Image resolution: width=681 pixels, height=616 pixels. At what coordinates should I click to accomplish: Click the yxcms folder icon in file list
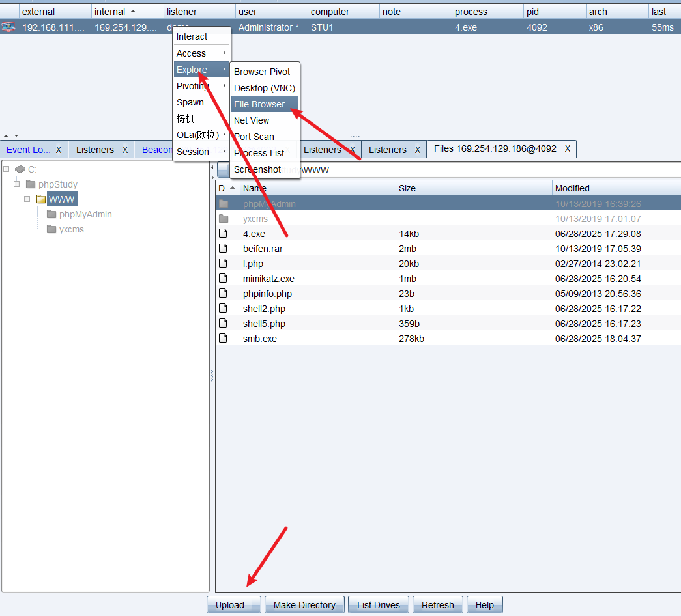pos(224,219)
